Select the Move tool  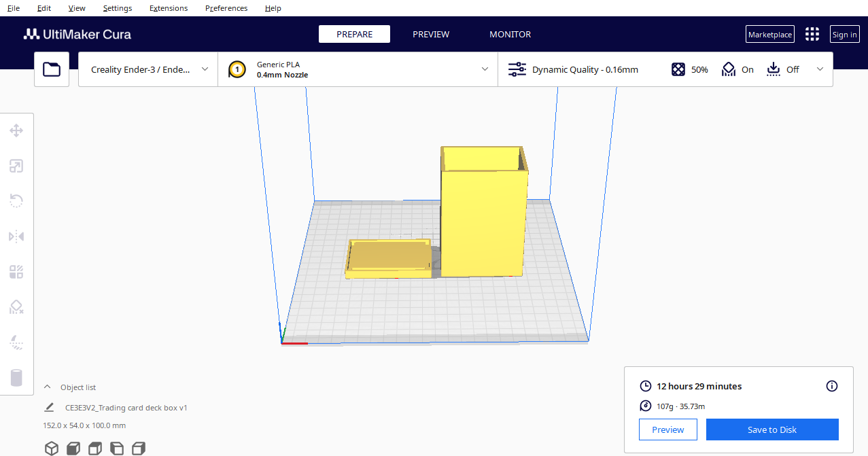16,130
